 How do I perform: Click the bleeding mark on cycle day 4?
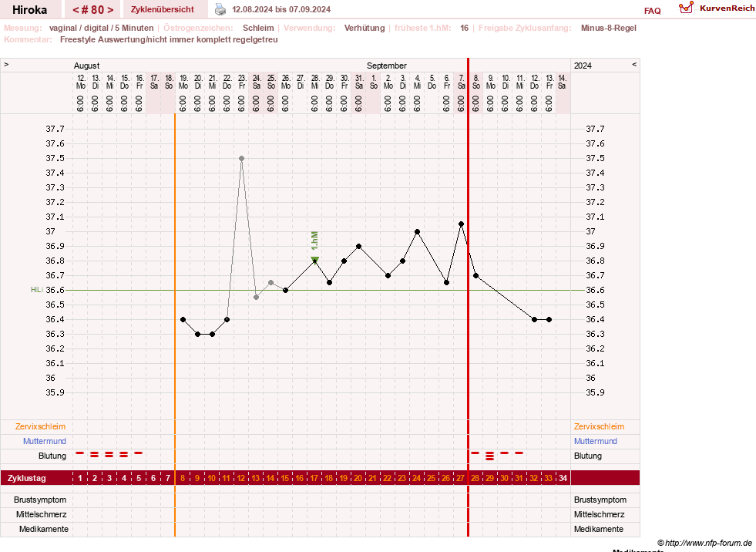click(124, 455)
